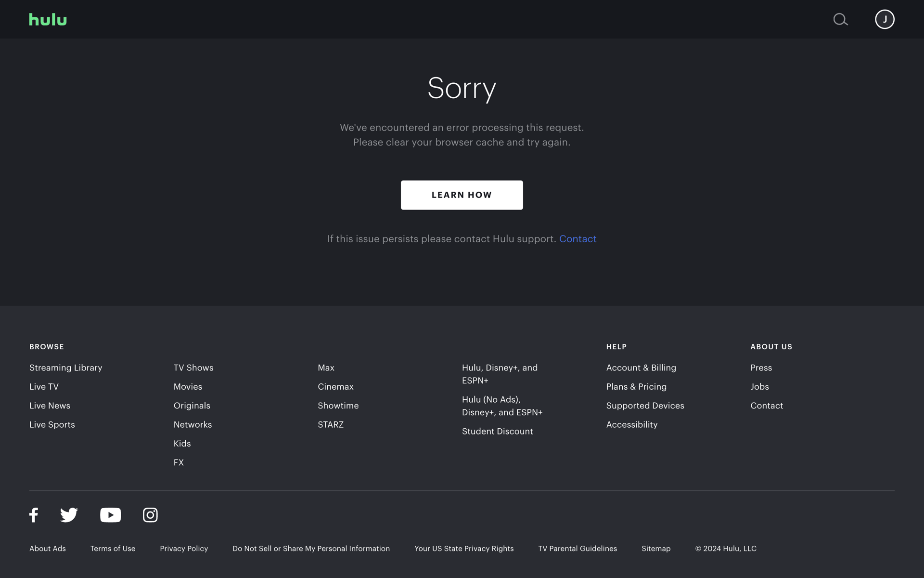Click the © 2024 Hulu, LLC text
Viewport: 924px width, 578px height.
pyautogui.click(x=726, y=549)
